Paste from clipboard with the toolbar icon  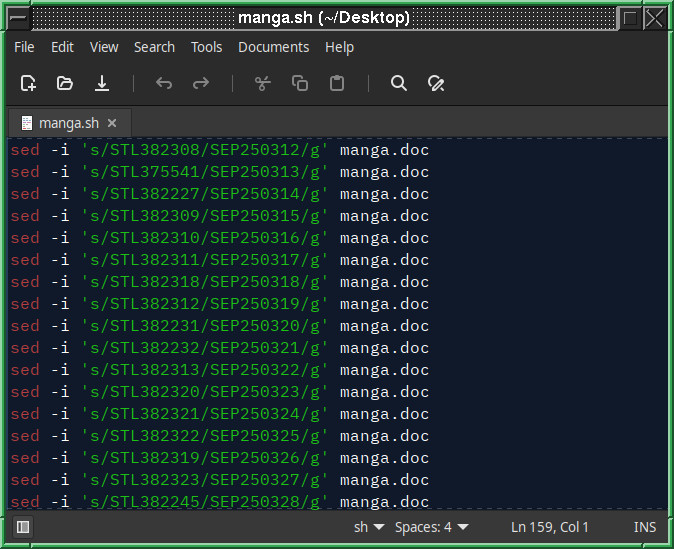[337, 83]
